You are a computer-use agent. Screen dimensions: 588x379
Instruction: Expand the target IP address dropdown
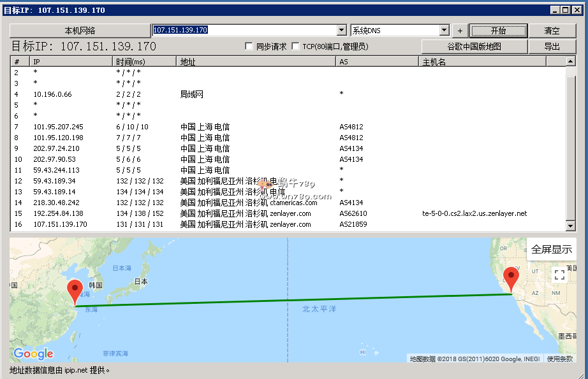(x=341, y=31)
